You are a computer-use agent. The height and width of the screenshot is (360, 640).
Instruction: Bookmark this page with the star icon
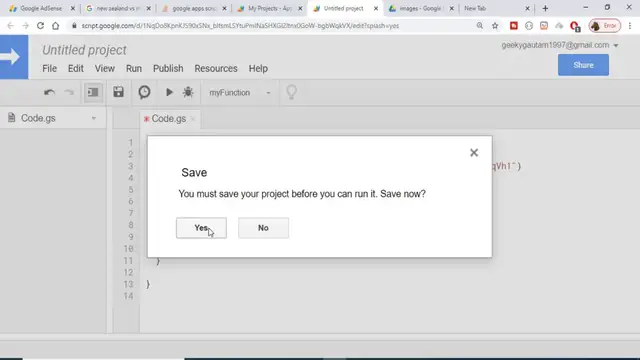tap(495, 26)
